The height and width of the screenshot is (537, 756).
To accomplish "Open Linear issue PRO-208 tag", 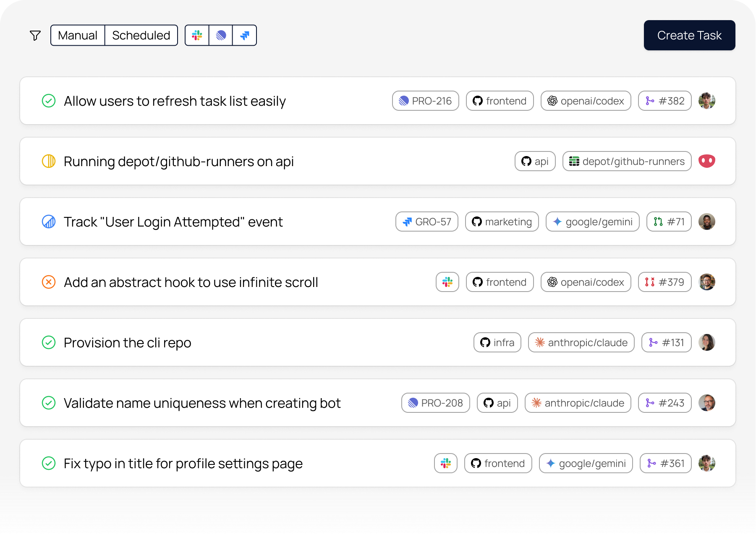I will (436, 403).
